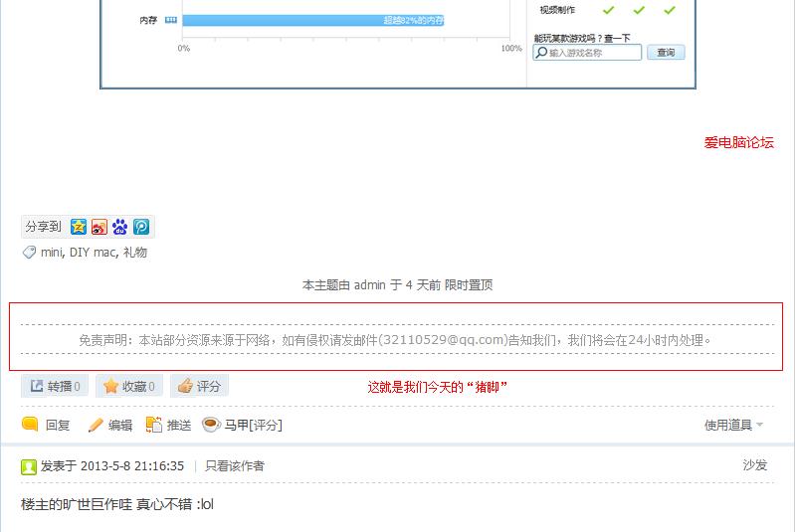Expand the 使用道具 dropdown
The image size is (795, 532).
[733, 425]
